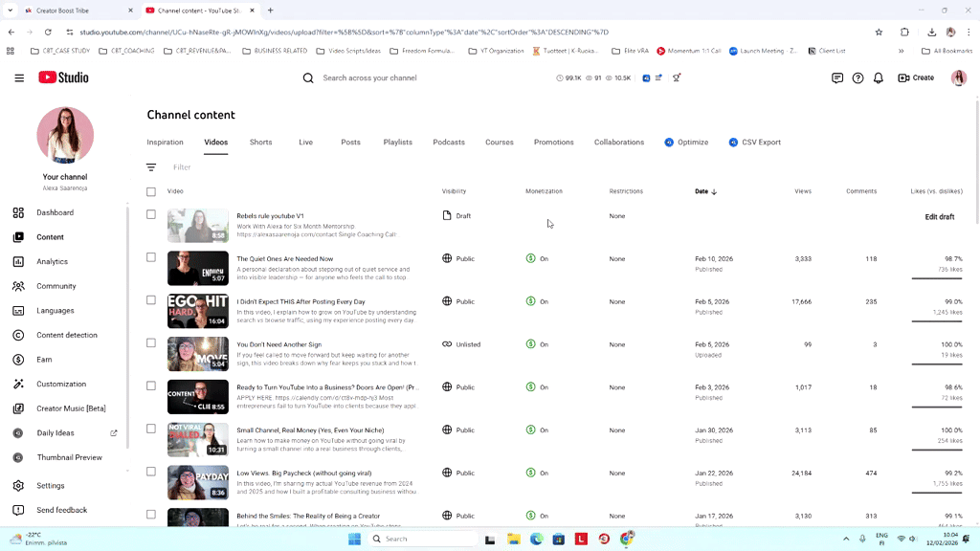Screen dimensions: 980x551
Task: Open the Collaborations tab
Action: point(619,143)
